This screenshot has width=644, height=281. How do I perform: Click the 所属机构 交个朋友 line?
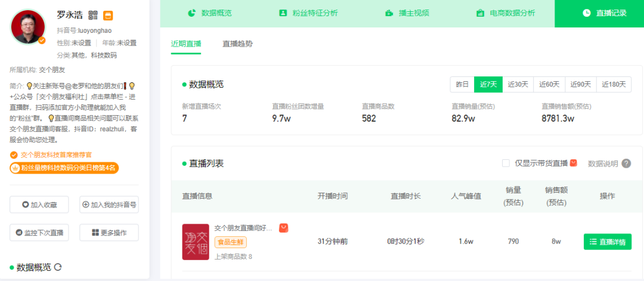(38, 70)
